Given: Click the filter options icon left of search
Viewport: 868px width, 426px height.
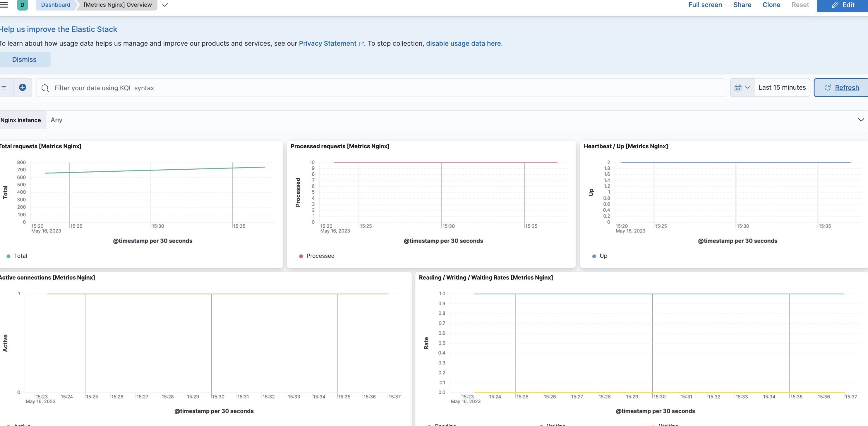Looking at the screenshot, I should pos(4,87).
